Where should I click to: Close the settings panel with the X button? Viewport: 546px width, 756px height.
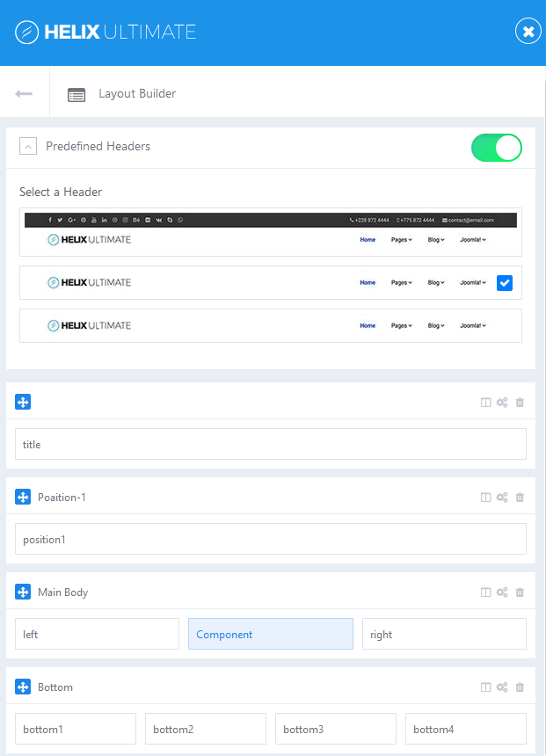(x=528, y=31)
